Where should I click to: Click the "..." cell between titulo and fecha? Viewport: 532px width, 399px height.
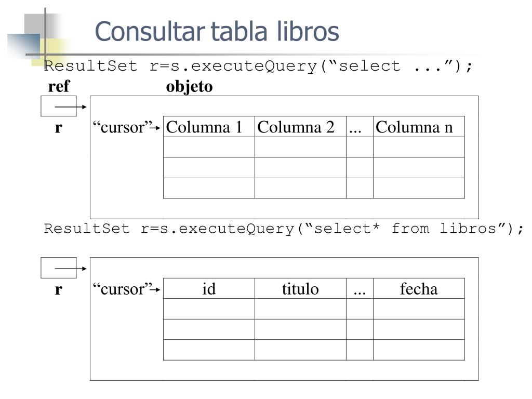[360, 289]
